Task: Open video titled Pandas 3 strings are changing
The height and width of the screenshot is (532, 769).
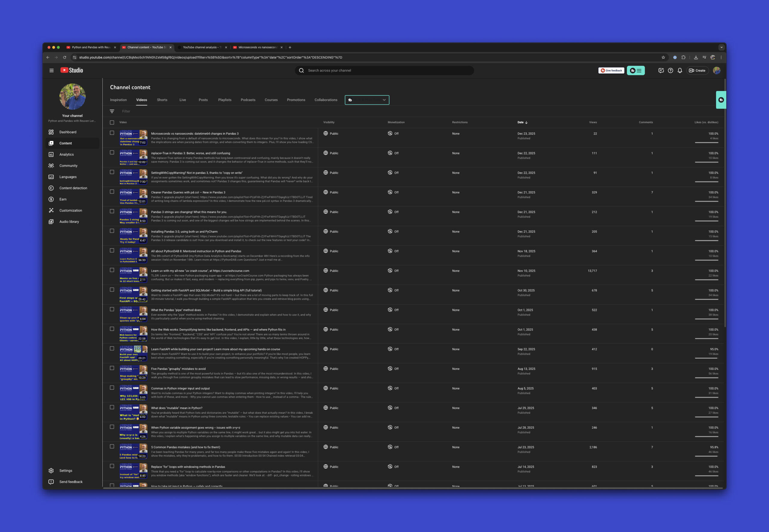Action: [189, 212]
